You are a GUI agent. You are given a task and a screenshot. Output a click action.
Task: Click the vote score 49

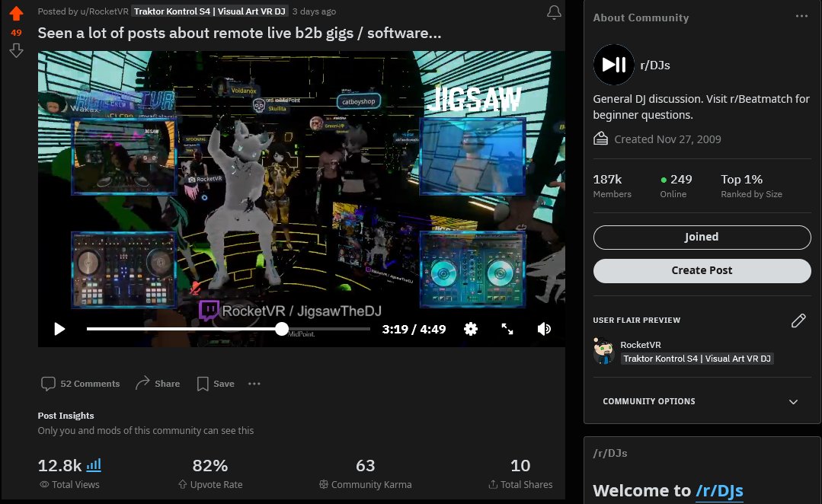click(x=16, y=33)
